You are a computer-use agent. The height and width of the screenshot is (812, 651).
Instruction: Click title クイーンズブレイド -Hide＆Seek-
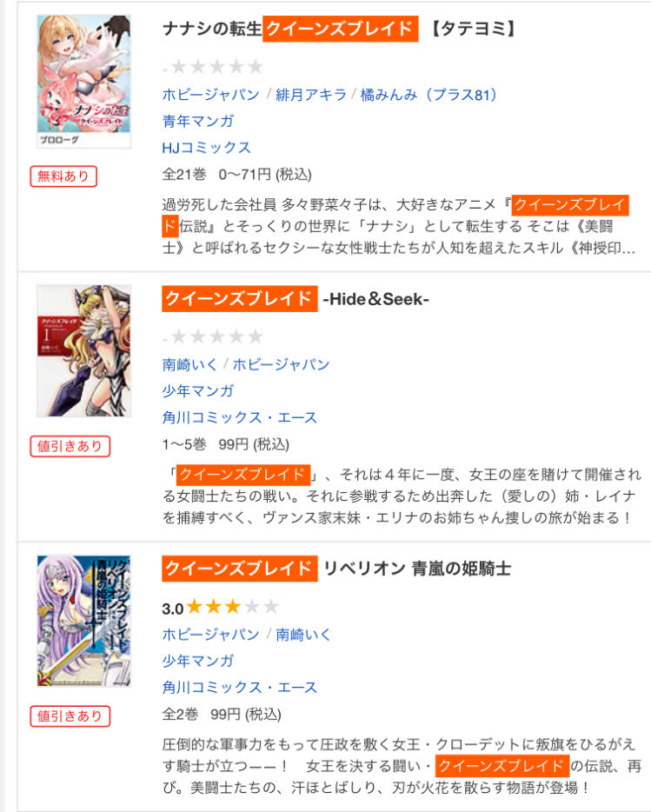(x=296, y=299)
